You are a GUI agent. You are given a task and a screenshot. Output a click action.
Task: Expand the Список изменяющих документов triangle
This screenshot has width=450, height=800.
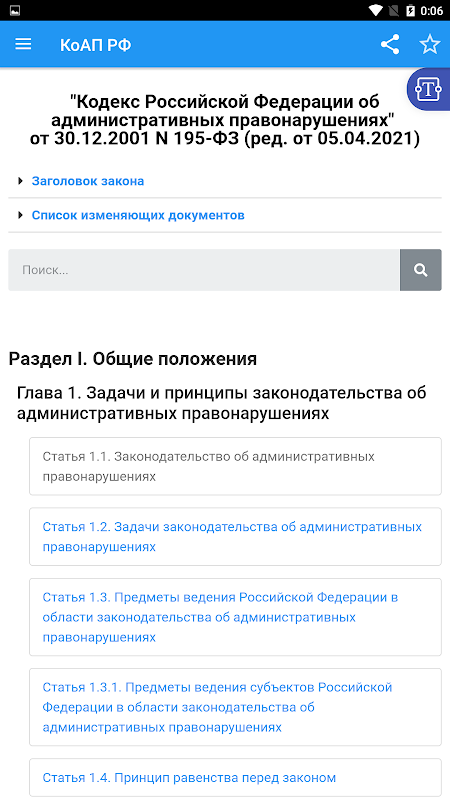[x=20, y=215]
